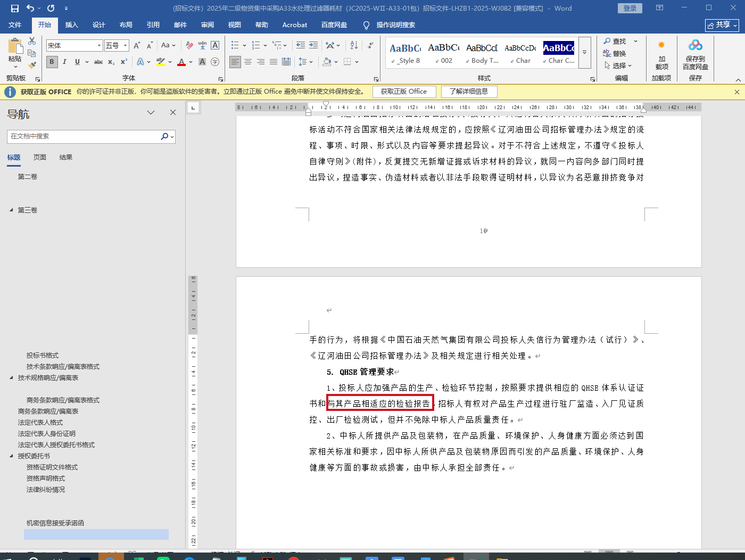The image size is (745, 560).
Task: Expand the styles gallery
Action: point(584,52)
